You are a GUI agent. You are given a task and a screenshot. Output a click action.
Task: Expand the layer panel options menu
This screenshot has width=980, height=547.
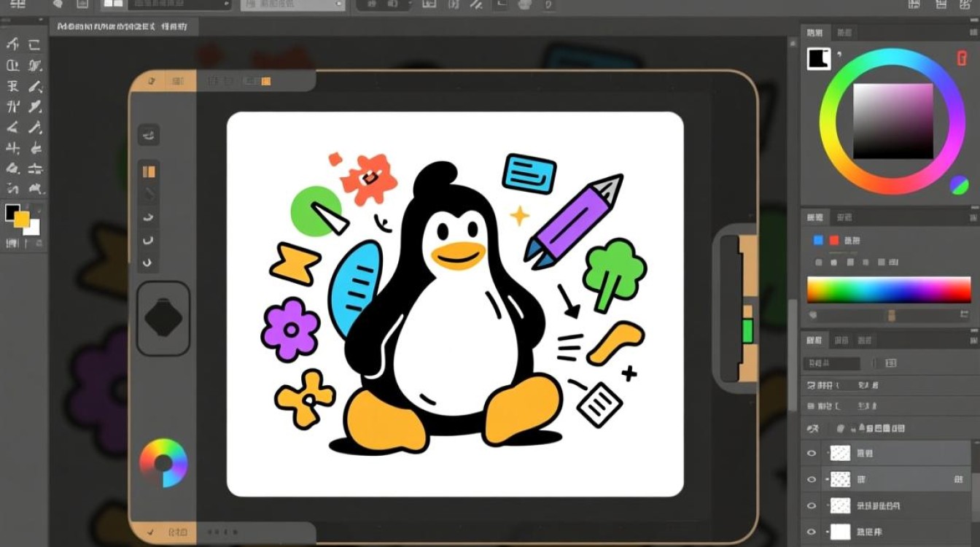click(973, 341)
